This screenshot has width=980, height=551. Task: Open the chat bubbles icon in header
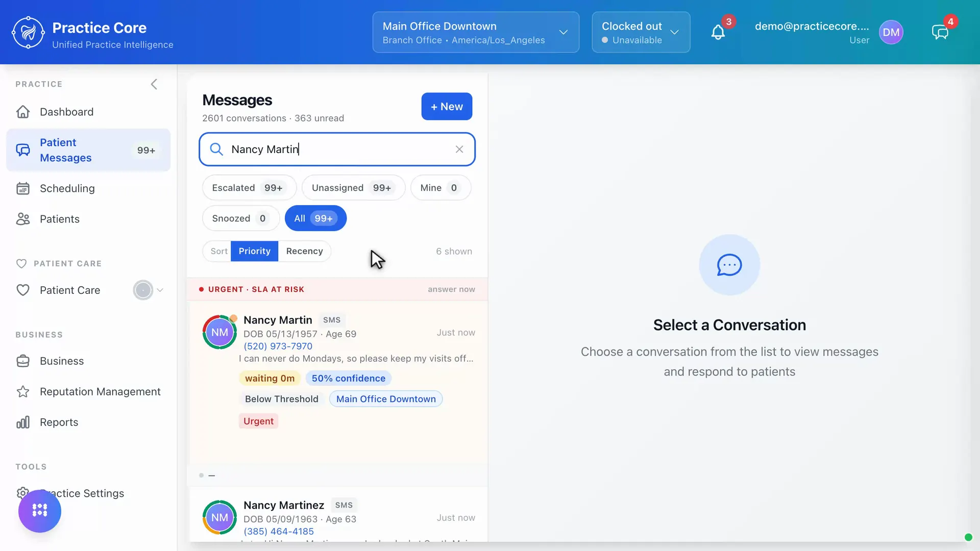click(x=940, y=32)
